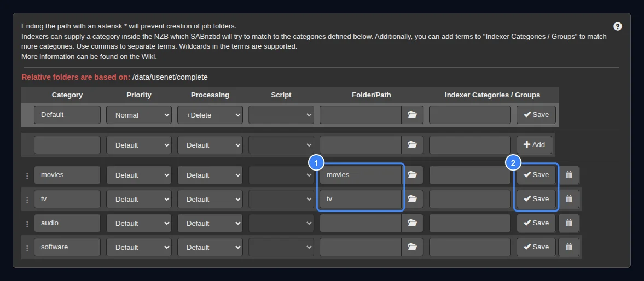Focus the empty new category name field
The image size is (644, 281).
[67, 145]
